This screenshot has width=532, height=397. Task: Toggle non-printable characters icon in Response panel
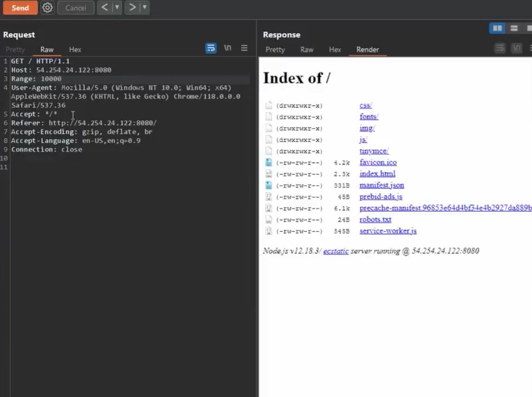point(517,48)
